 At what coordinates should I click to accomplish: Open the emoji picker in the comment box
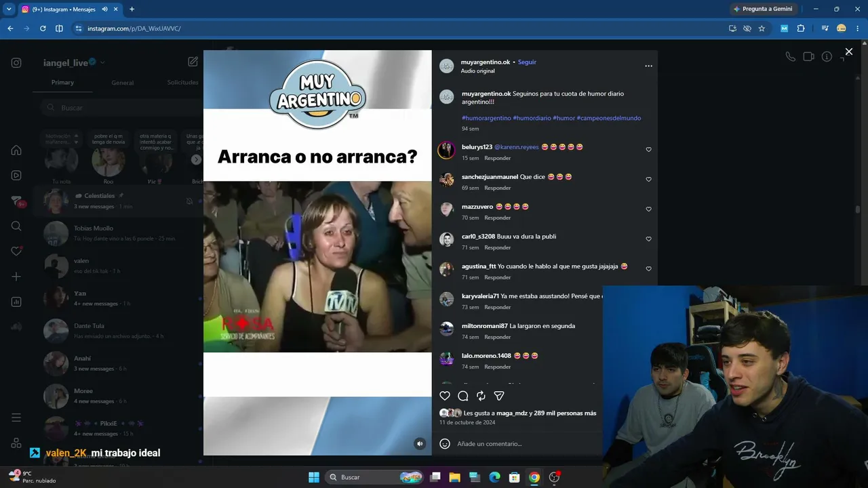point(445,444)
